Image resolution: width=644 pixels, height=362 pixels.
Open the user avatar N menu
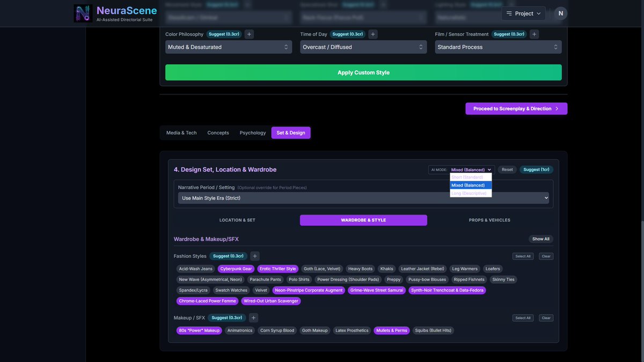tap(560, 13)
